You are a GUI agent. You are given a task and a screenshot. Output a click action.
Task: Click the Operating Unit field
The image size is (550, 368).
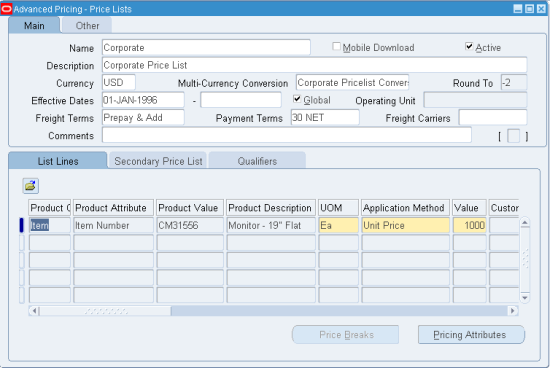tap(475, 100)
